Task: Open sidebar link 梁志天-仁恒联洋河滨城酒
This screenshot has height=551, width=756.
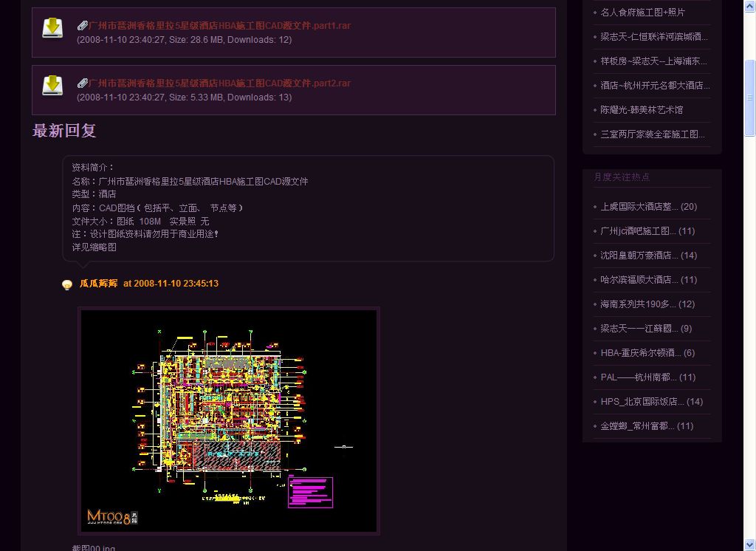Action: click(654, 37)
